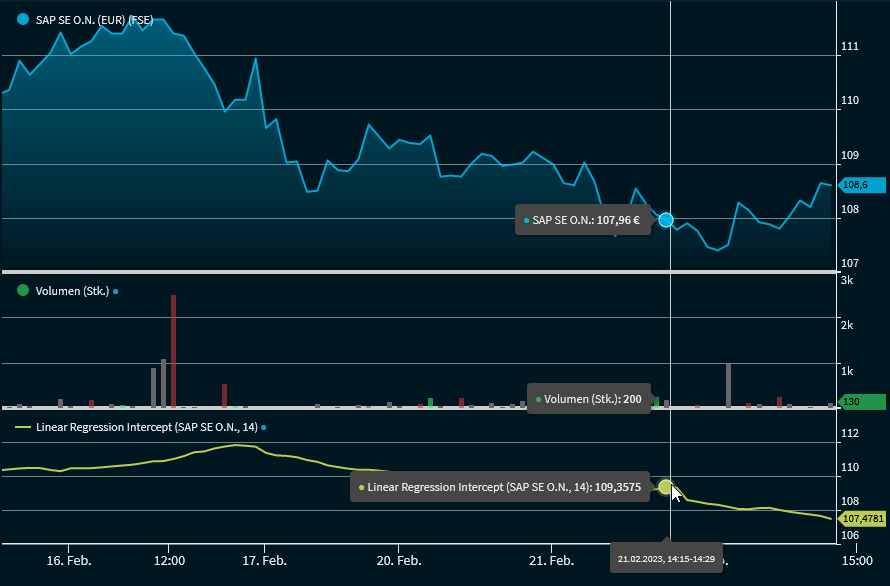Click the 21.02.2023 time range label
The width and height of the screenshot is (890, 586).
point(666,558)
